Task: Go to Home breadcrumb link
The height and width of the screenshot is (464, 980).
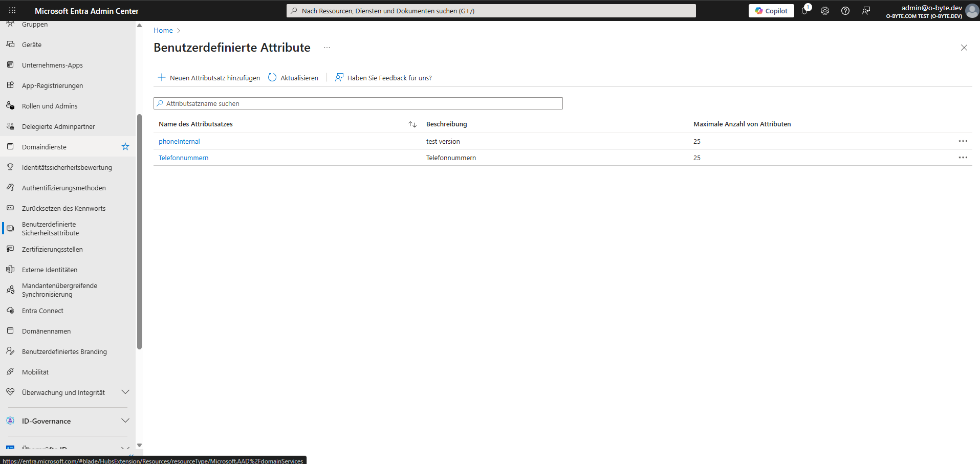Action: click(x=163, y=31)
